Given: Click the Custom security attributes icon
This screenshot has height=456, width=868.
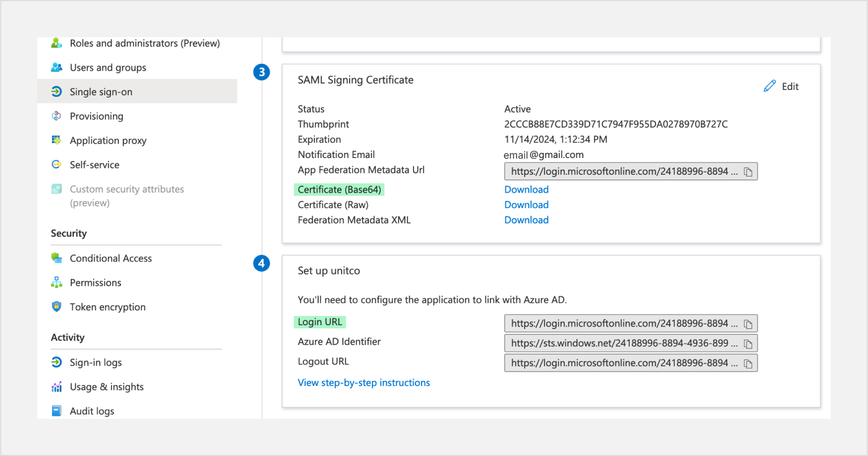Looking at the screenshot, I should pos(56,189).
